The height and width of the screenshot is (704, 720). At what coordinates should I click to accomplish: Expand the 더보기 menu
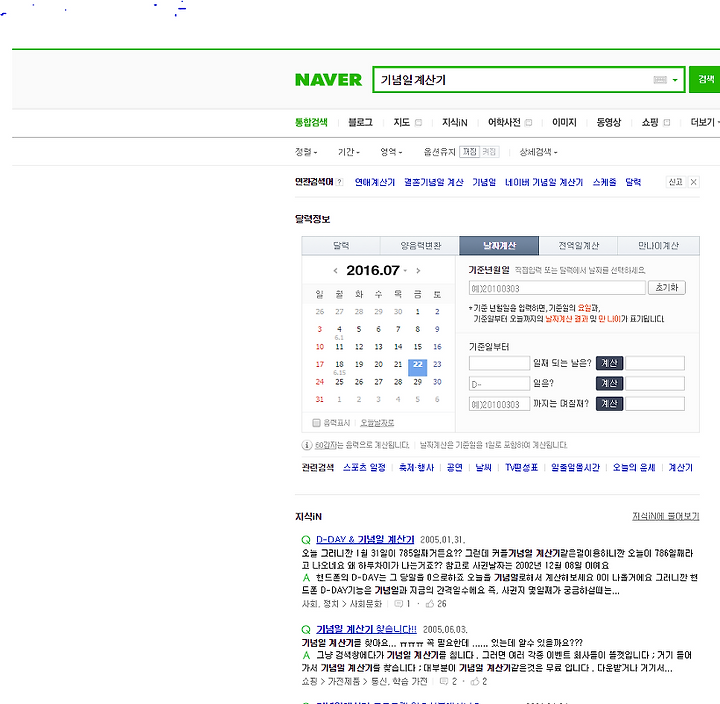click(705, 122)
